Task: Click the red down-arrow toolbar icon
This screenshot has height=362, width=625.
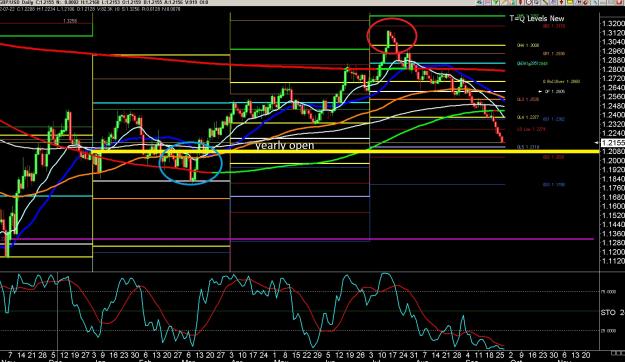Action: coord(561,2)
